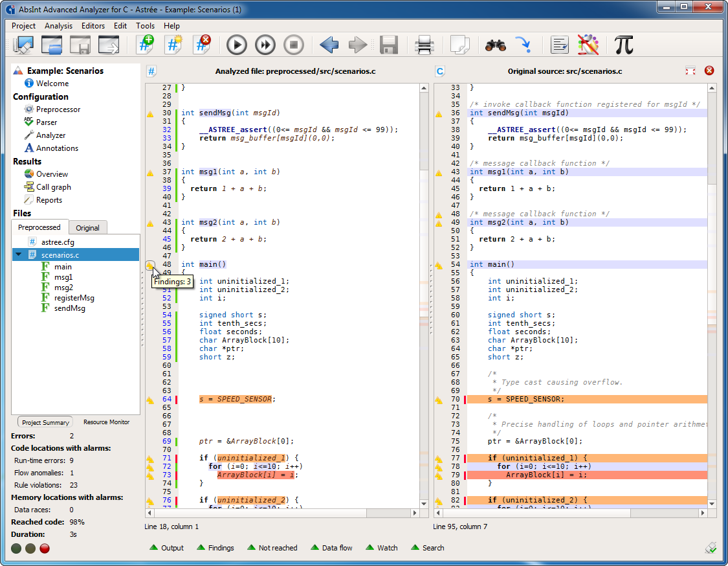Click the open project window icon
728x566 pixels.
coord(52,45)
